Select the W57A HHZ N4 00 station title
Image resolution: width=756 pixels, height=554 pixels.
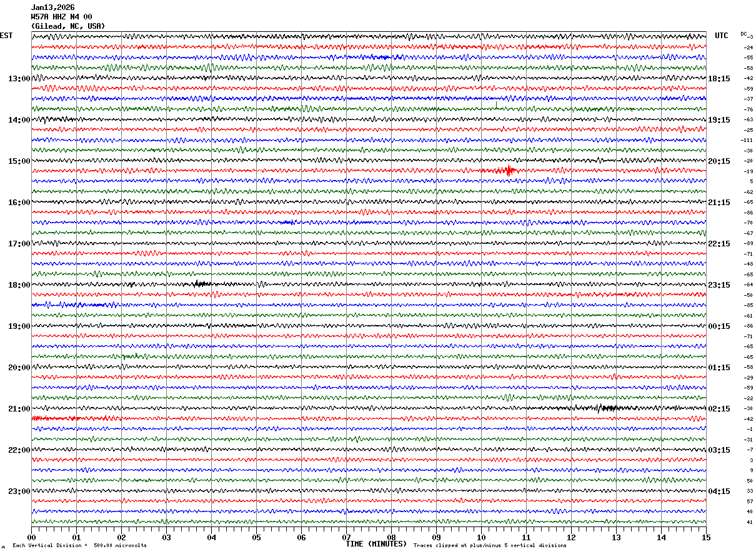tap(62, 17)
